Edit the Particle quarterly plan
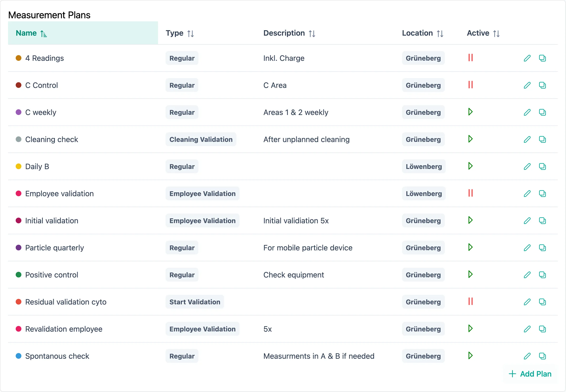The height and width of the screenshot is (392, 566). point(527,248)
